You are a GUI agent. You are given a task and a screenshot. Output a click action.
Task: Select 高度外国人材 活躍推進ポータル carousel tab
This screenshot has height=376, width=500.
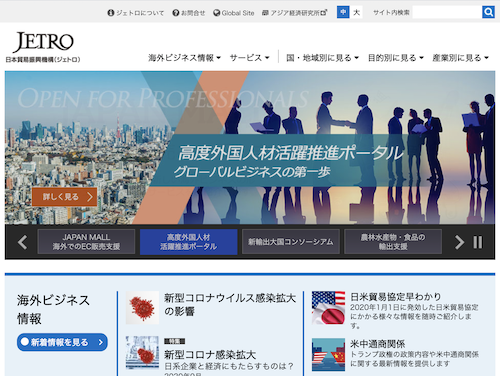188,242
